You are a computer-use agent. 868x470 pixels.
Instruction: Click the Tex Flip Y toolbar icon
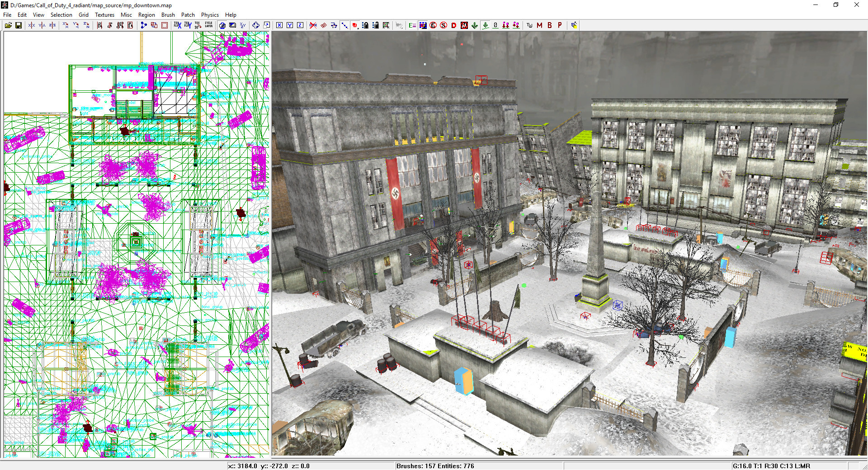[x=188, y=25]
